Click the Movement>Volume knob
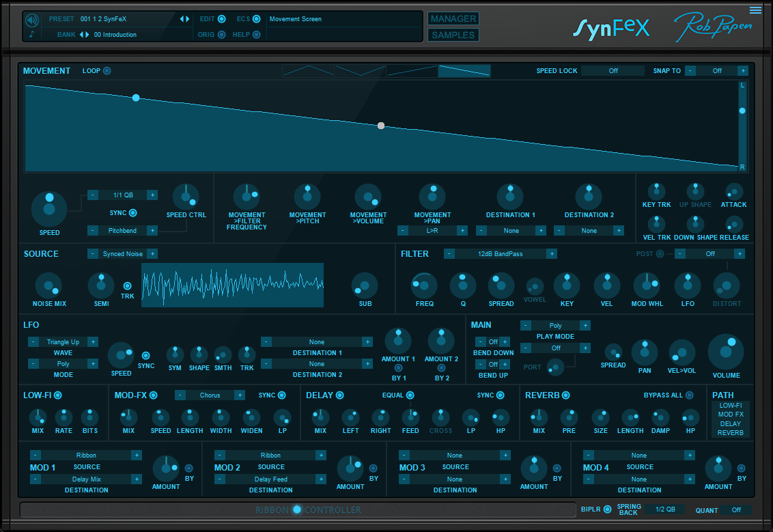The image size is (773, 532). pos(368,197)
